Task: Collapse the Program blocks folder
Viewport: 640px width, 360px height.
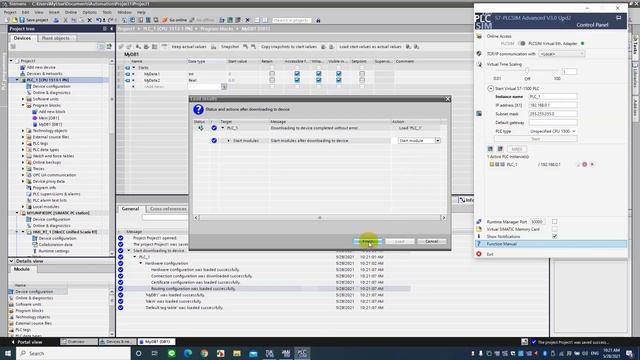Action: pyautogui.click(x=23, y=105)
